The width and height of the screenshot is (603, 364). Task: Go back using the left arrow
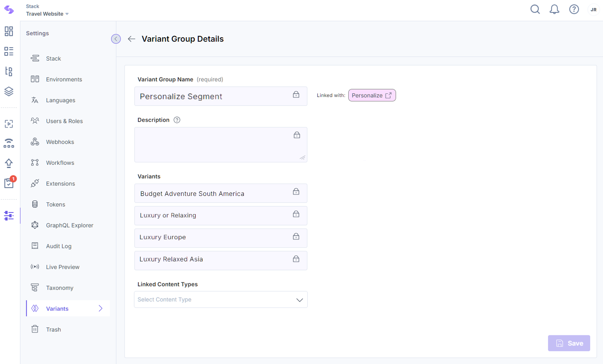click(x=131, y=39)
